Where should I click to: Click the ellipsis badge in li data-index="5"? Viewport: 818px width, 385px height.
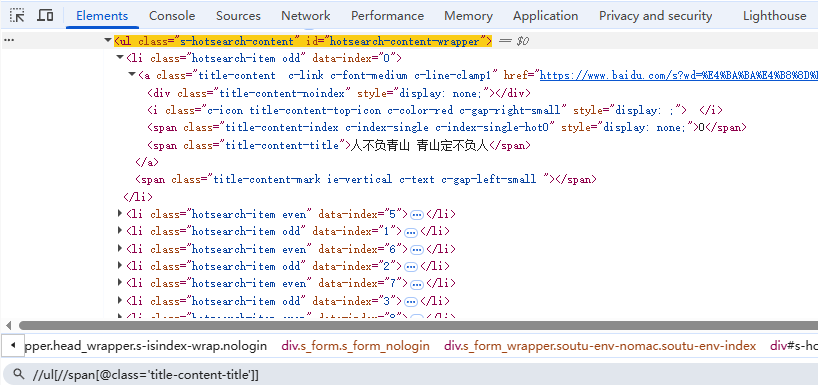pos(416,214)
